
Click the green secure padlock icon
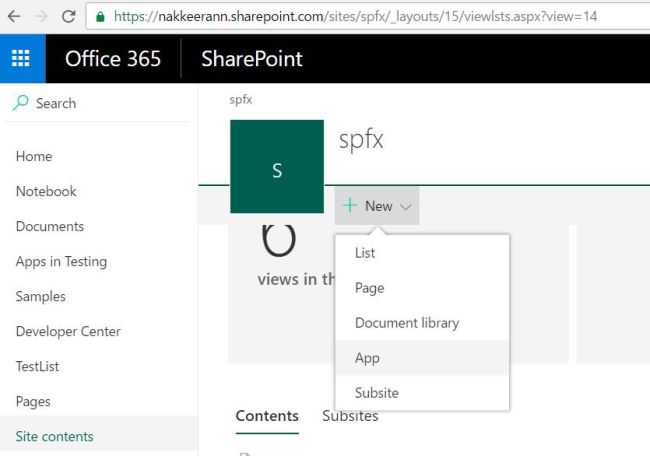[100, 16]
